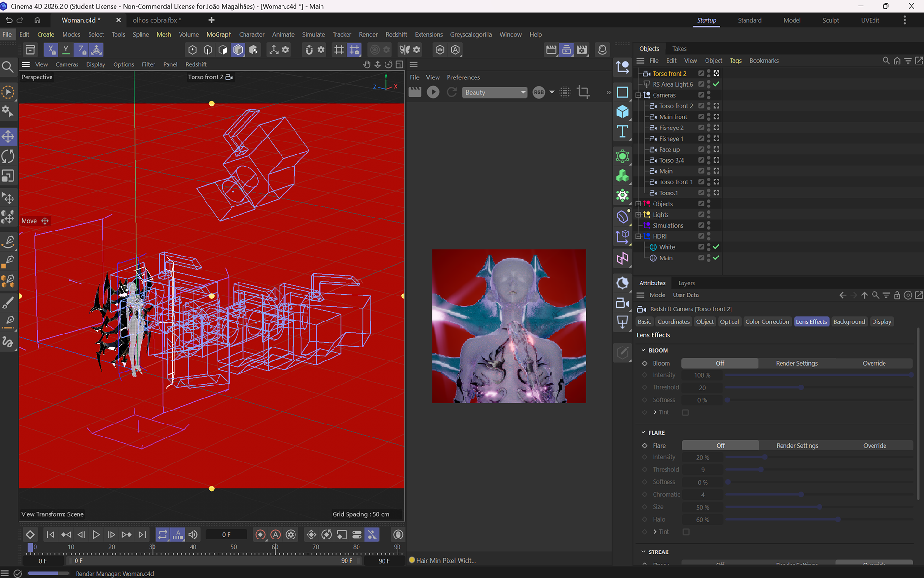
Task: Toggle loop playback mode
Action: (x=163, y=535)
